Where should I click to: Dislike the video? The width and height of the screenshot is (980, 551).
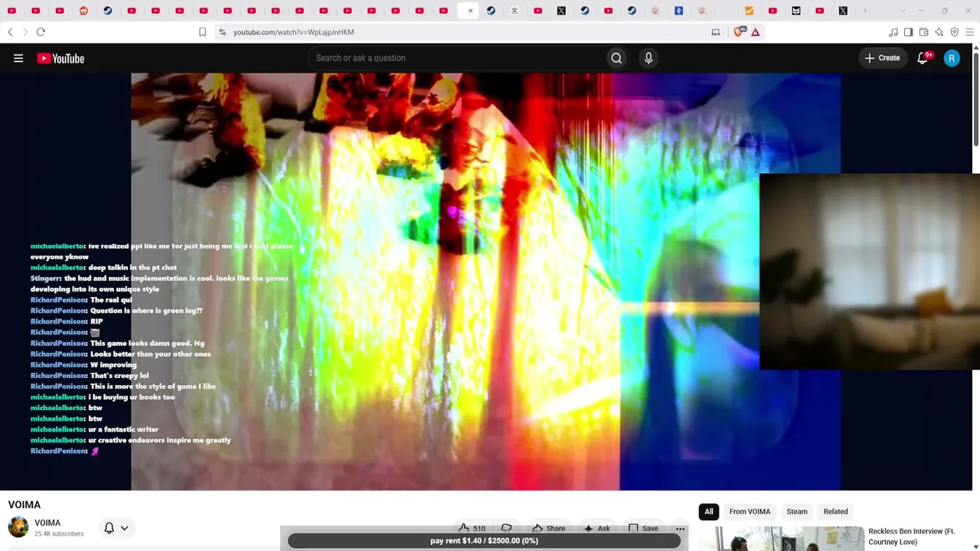click(506, 528)
